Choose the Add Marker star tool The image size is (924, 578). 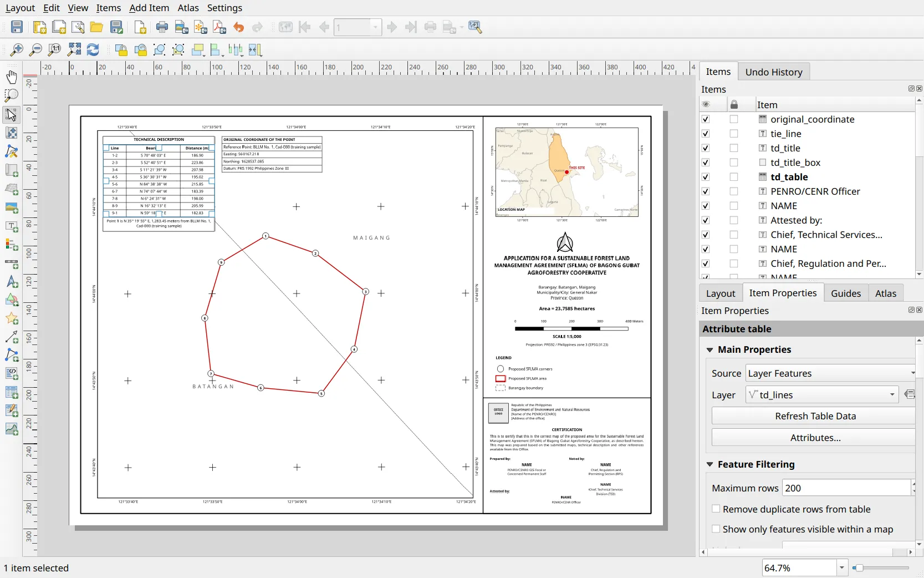11,318
